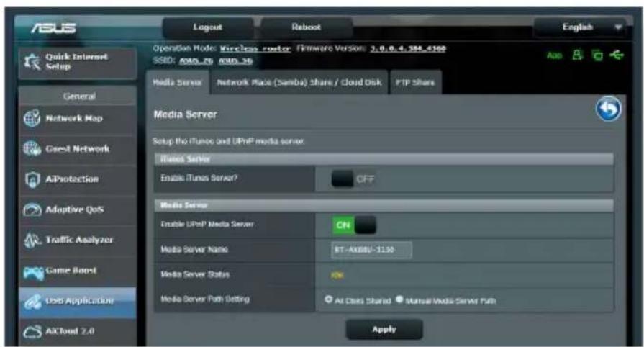Click the Quick Internet Setup button
Image resolution: width=644 pixels, height=347 pixels.
point(77,62)
